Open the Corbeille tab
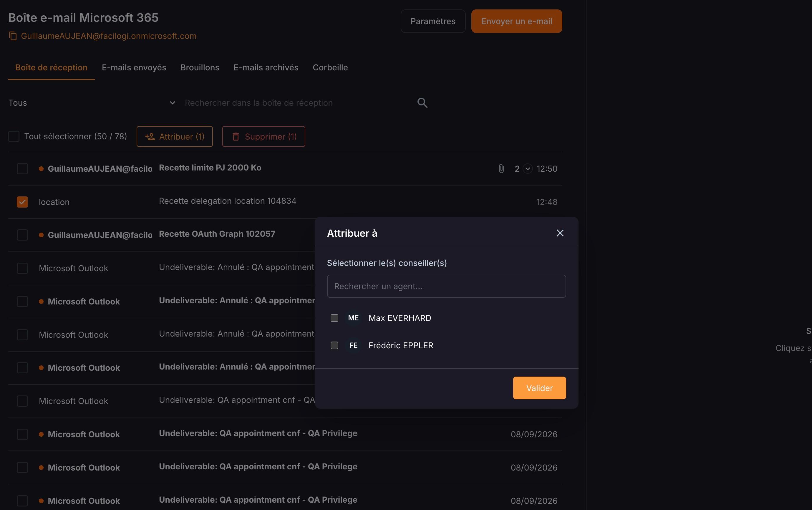 coord(330,67)
